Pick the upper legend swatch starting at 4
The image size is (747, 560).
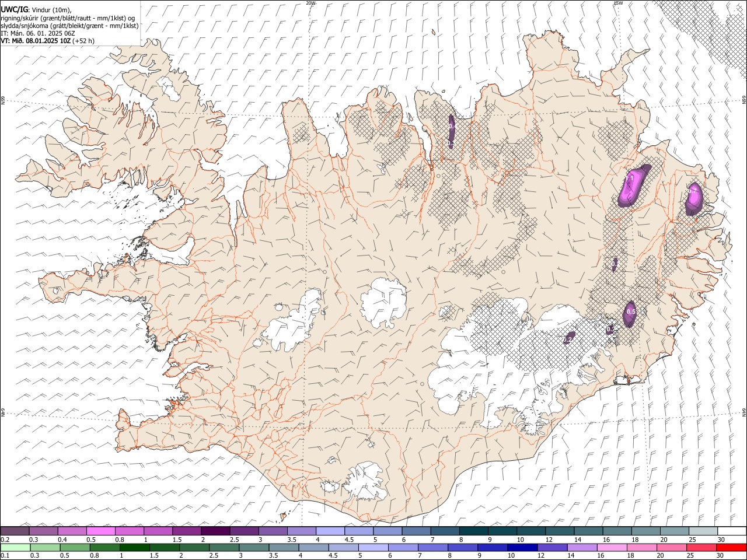[330, 531]
